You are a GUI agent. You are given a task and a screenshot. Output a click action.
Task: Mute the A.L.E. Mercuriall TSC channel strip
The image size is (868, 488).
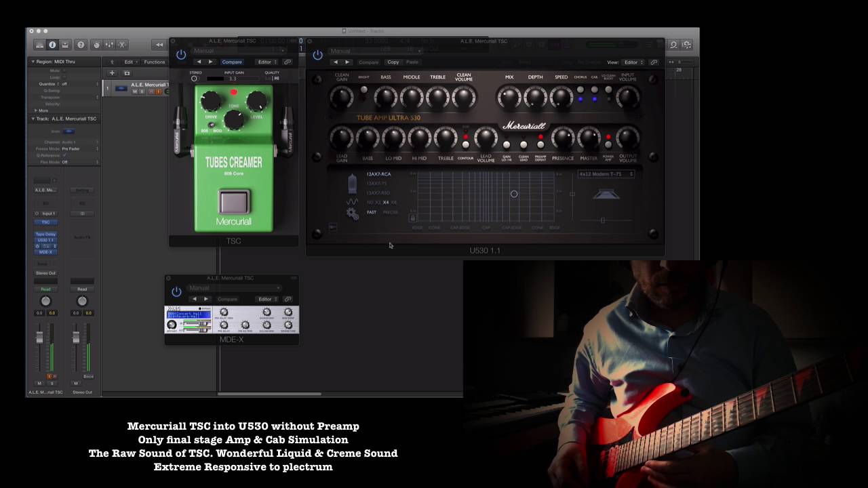pyautogui.click(x=39, y=384)
